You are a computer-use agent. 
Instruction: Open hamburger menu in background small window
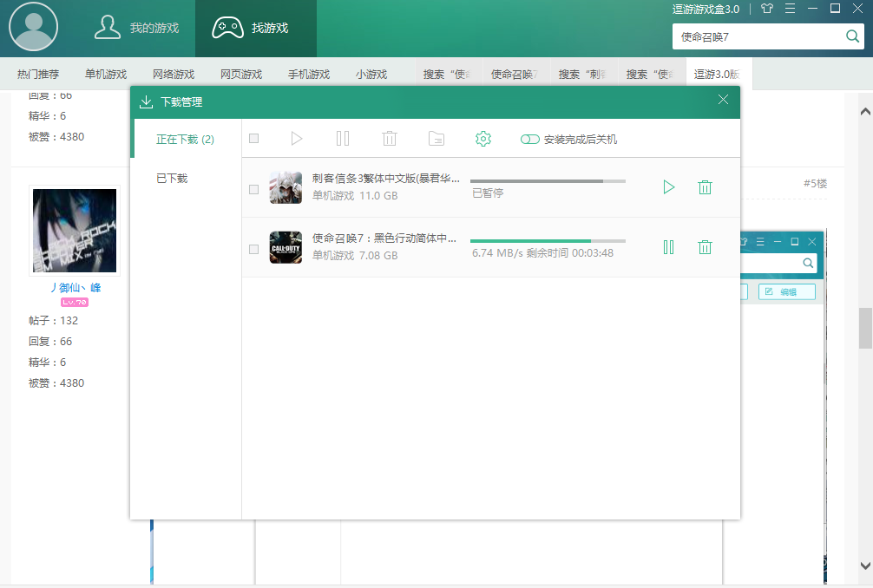[x=760, y=241]
